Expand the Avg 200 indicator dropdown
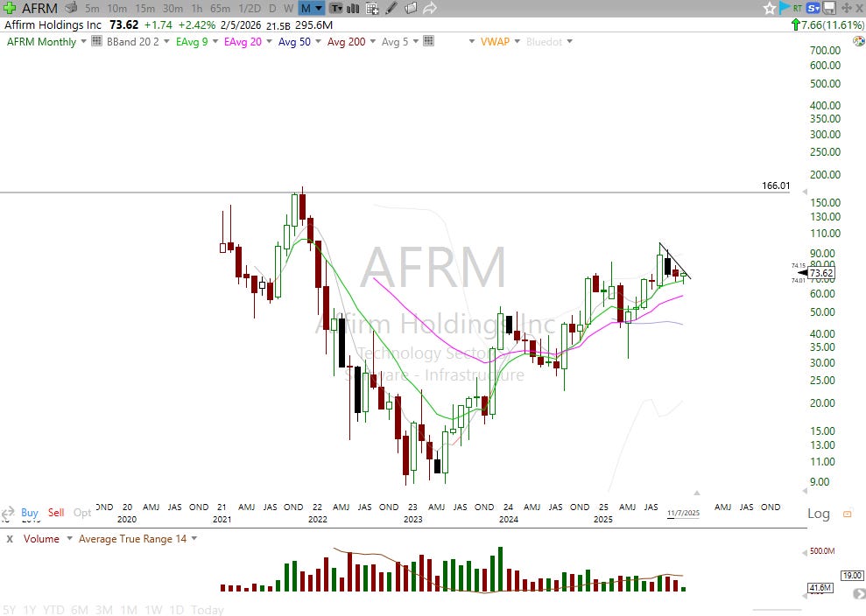 coord(372,41)
